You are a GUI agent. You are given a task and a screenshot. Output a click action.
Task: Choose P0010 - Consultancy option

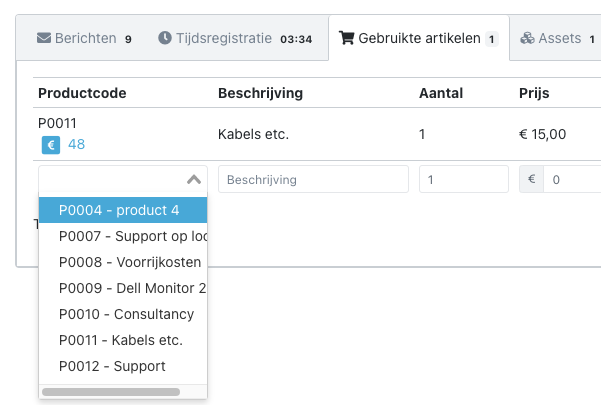[x=123, y=314]
